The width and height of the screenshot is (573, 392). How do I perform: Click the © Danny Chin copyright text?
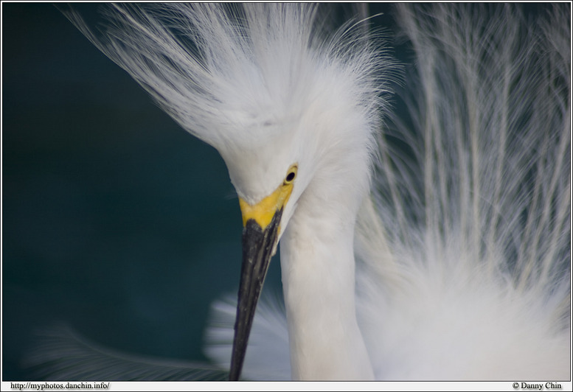point(536,385)
